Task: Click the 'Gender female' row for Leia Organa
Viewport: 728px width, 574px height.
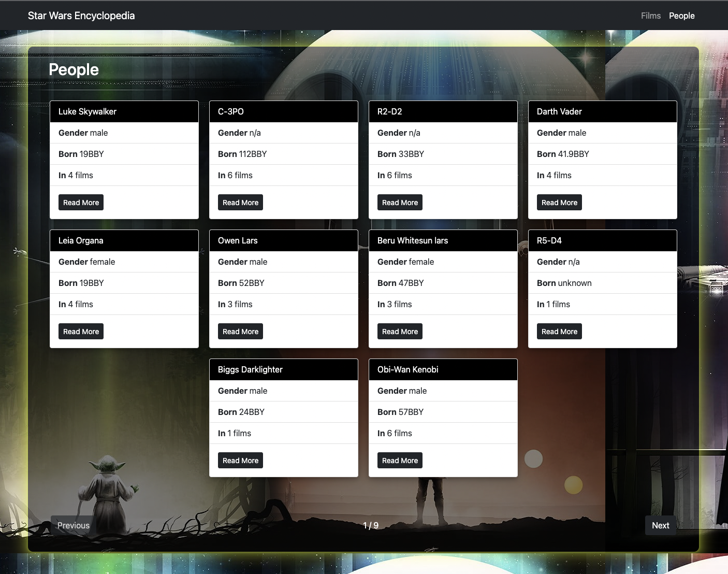Action: pos(124,262)
